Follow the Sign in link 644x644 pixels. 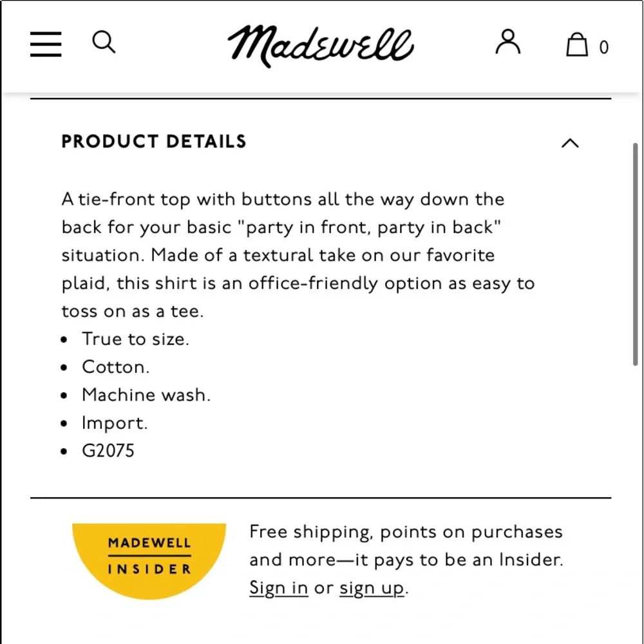[x=278, y=588]
